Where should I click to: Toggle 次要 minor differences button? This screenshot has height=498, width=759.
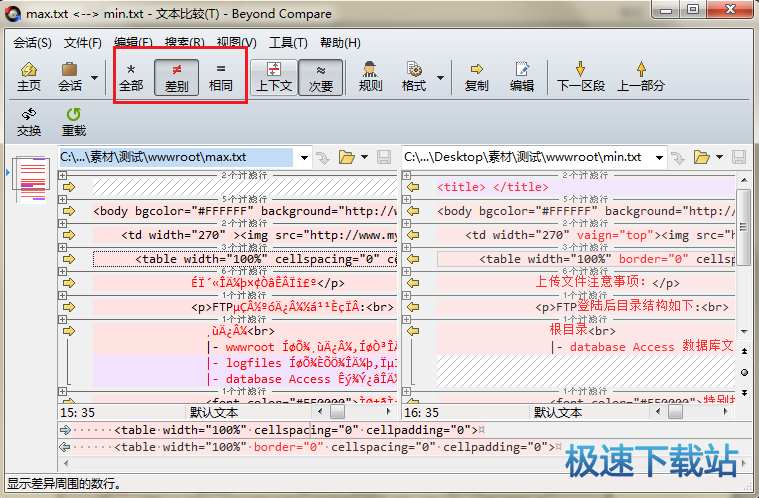click(320, 77)
